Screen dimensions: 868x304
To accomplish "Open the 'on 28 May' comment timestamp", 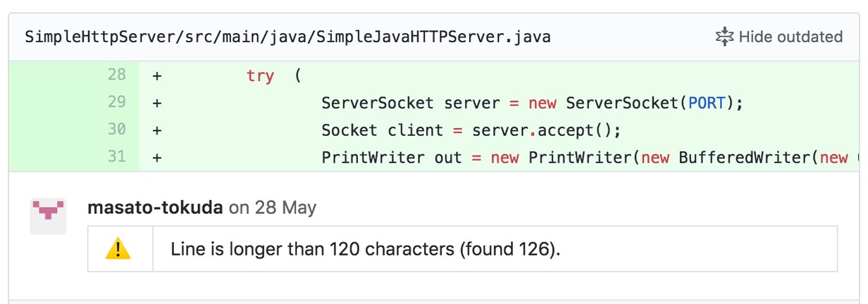I will (x=273, y=208).
